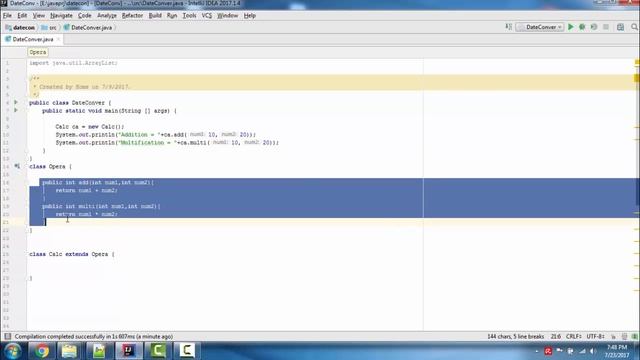Open the Refactor menu
Screen dimensions: 640x360
coord(132,16)
